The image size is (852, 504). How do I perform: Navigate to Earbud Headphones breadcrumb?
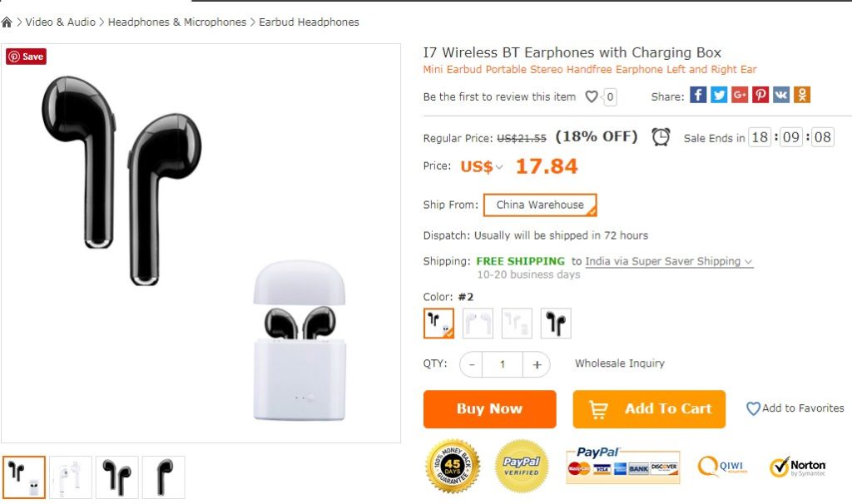coord(309,22)
